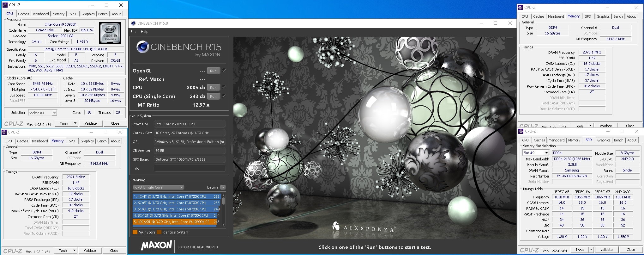Switch to Caches tab in top-left CPU-Z
644x255 pixels.
23,14
